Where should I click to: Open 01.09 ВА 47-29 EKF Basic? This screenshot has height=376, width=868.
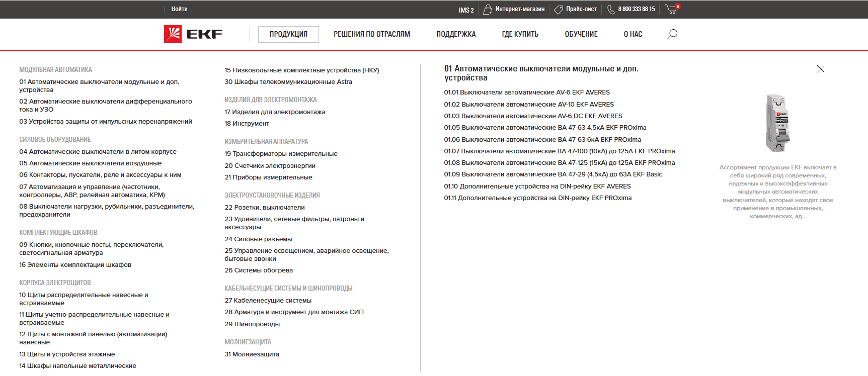(553, 174)
